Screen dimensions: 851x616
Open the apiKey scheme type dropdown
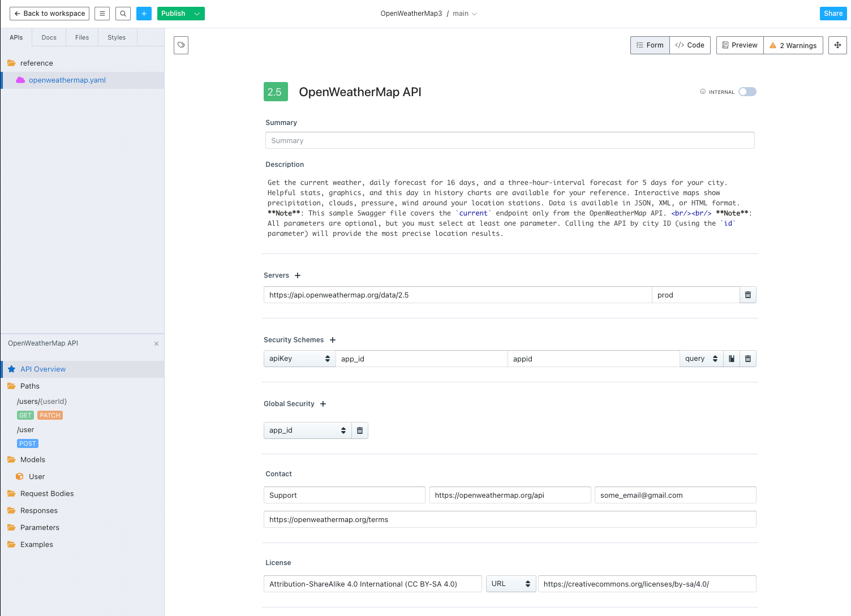tap(299, 359)
